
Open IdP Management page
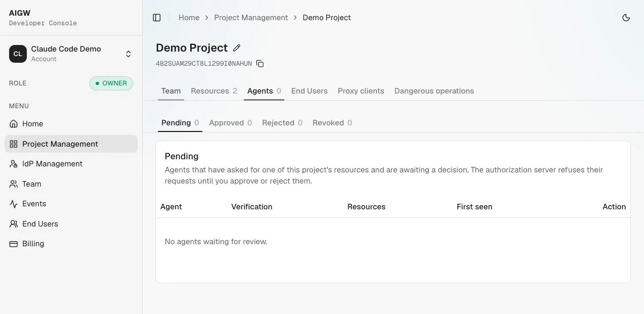click(x=71, y=164)
